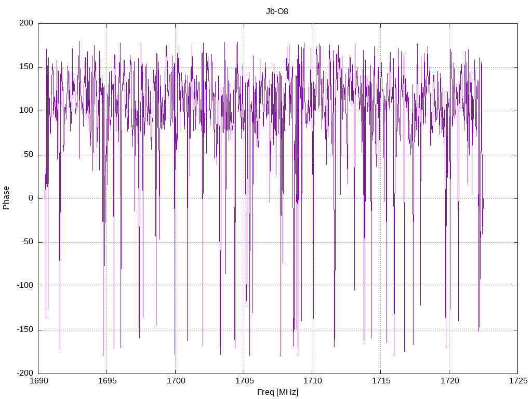Click the x-axis tick label 1725
Viewport: 532px width, 399px height.
coord(518,381)
